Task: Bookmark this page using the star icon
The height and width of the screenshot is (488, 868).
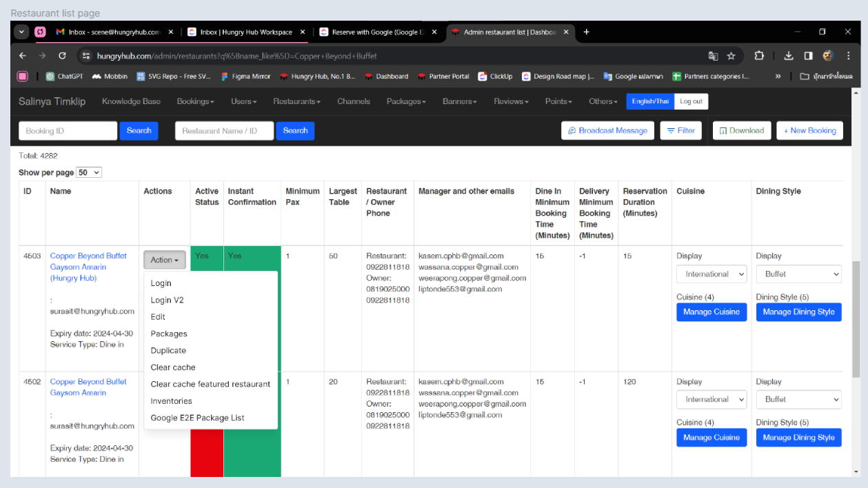Action: (x=731, y=56)
